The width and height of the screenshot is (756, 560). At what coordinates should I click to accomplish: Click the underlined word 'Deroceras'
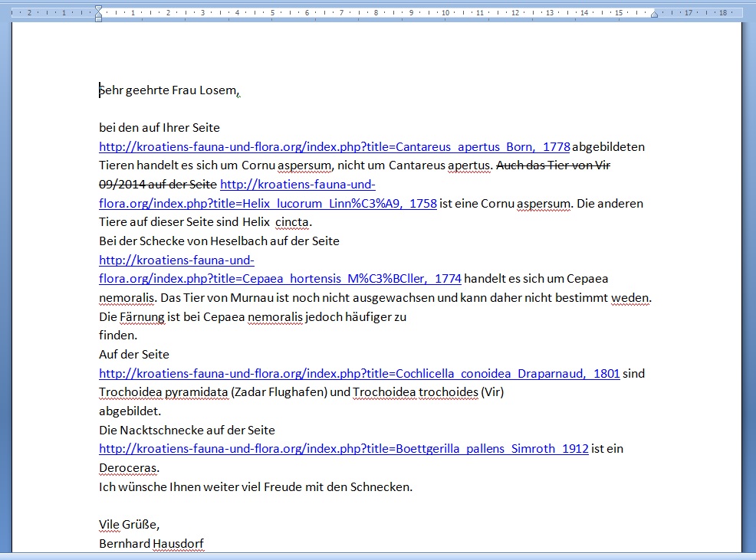tap(128, 468)
